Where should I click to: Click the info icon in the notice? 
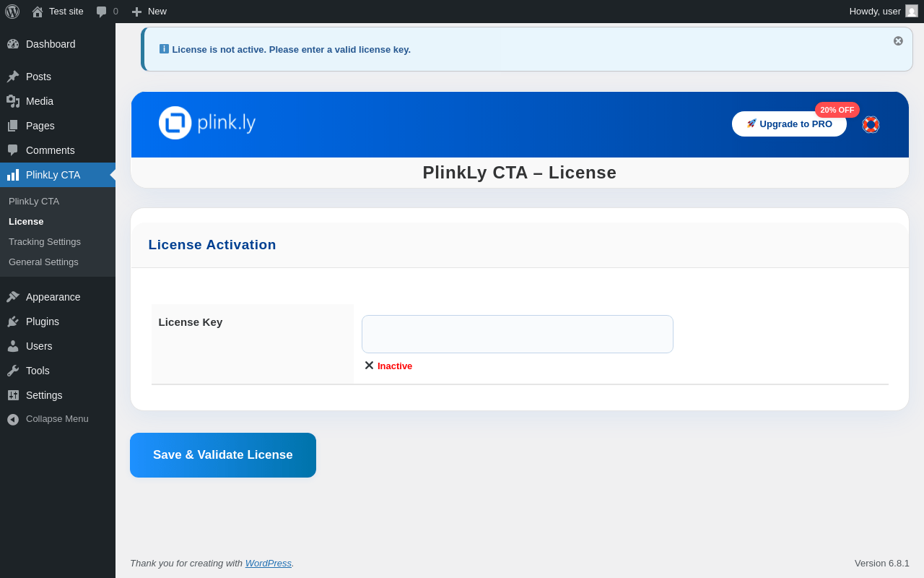pos(164,49)
